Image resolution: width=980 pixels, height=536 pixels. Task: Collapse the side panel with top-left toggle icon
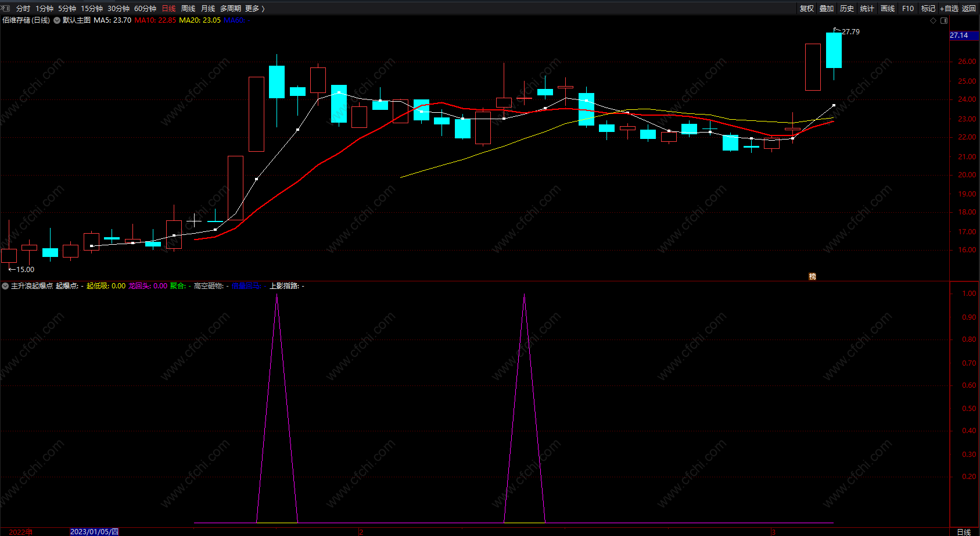coord(6,8)
